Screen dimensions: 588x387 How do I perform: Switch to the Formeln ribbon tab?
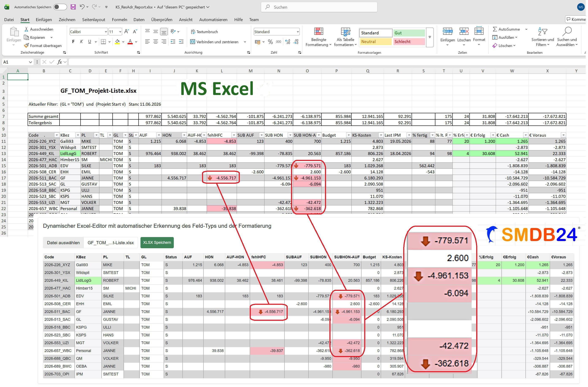point(120,20)
